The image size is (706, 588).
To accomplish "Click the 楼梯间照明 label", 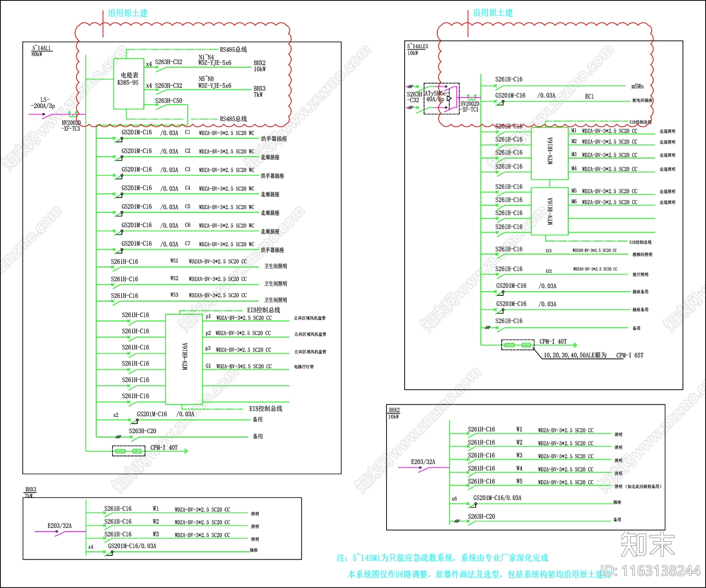I will pyautogui.click(x=642, y=255).
